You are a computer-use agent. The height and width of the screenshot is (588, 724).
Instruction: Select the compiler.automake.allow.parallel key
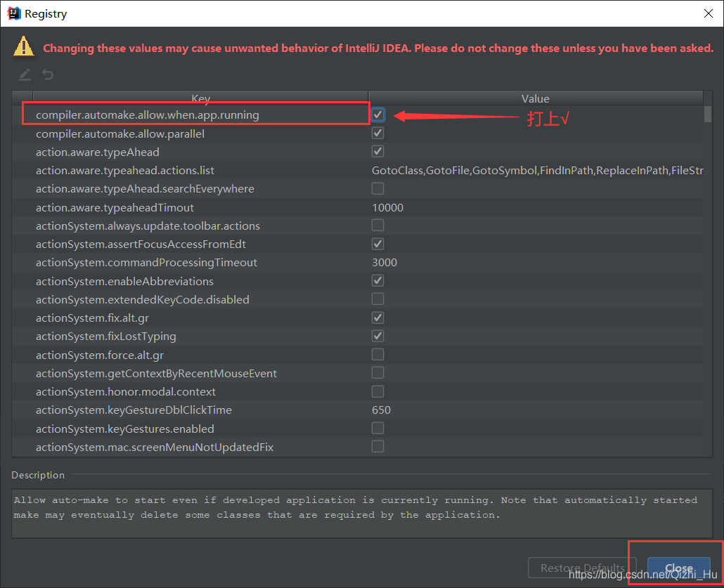click(x=120, y=134)
